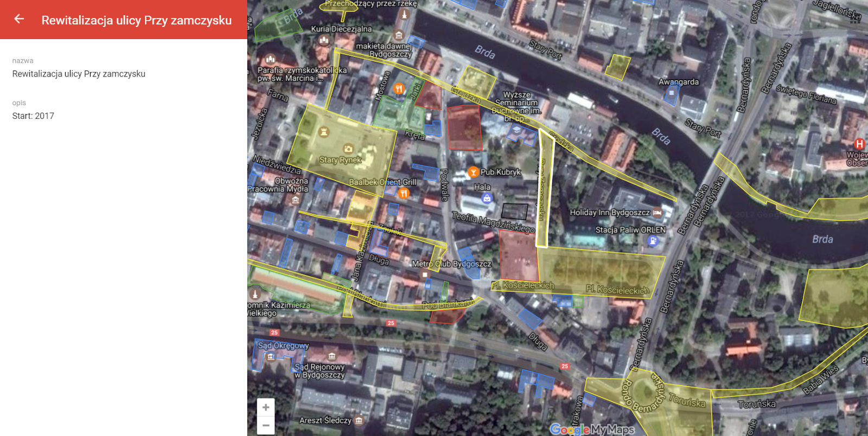Click the Stacja Paliw ORLEN fuel marker
This screenshot has height=436, width=868.
click(653, 240)
